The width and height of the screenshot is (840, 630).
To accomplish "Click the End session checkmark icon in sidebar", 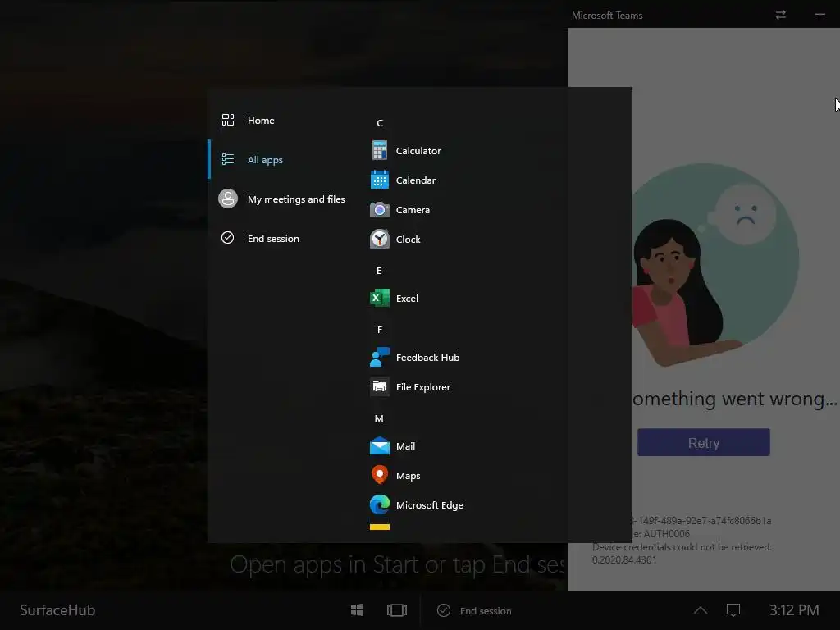I will coord(228,238).
